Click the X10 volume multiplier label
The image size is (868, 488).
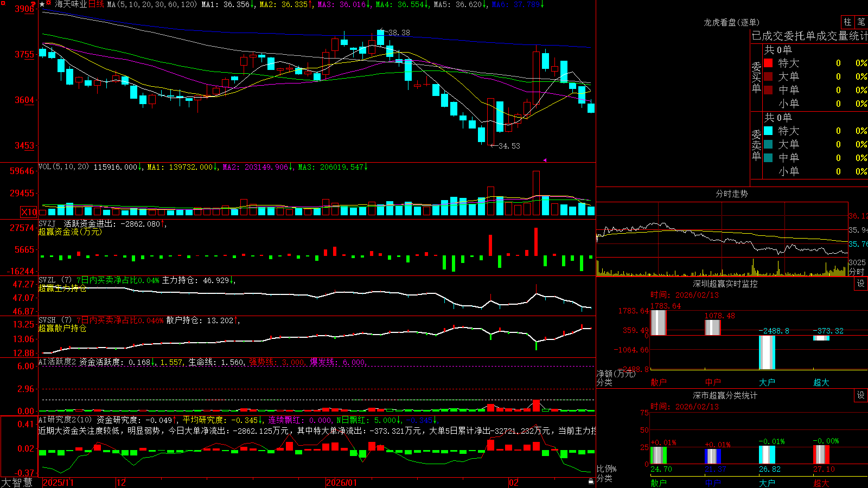[x=29, y=212]
